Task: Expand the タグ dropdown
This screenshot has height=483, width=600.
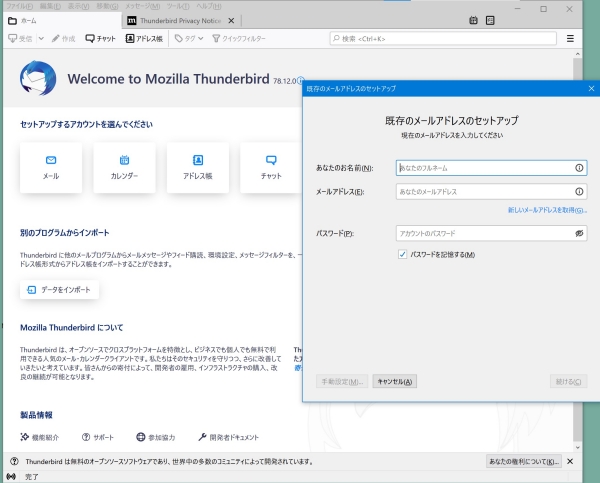Action: tap(189, 39)
